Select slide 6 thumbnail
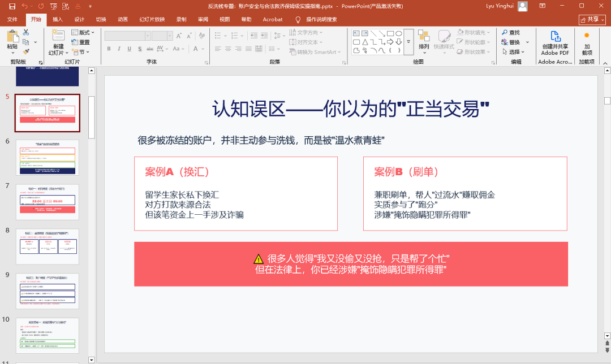The image size is (611, 364). pyautogui.click(x=47, y=158)
